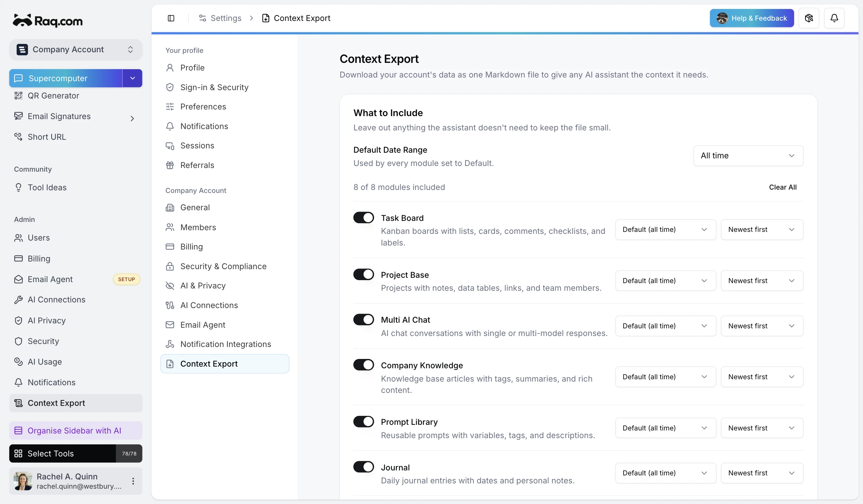The height and width of the screenshot is (504, 863).
Task: Open Project Base date range dropdown
Action: (x=666, y=280)
